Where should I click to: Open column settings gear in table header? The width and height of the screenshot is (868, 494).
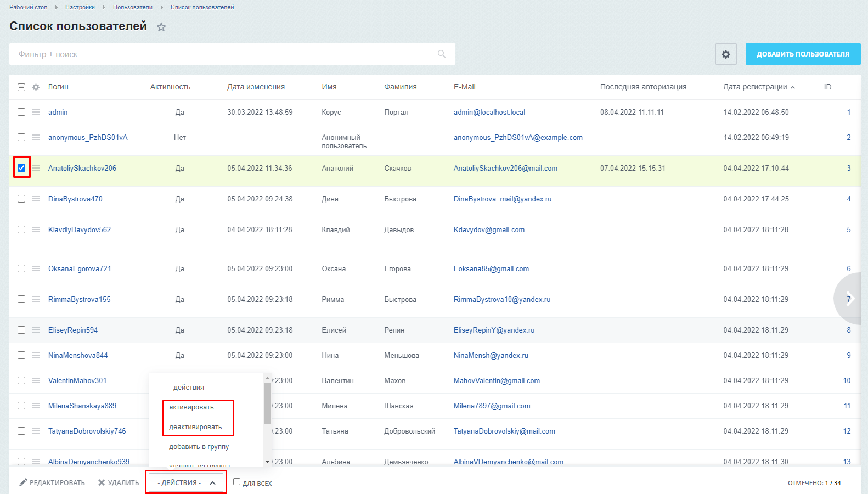(x=36, y=87)
